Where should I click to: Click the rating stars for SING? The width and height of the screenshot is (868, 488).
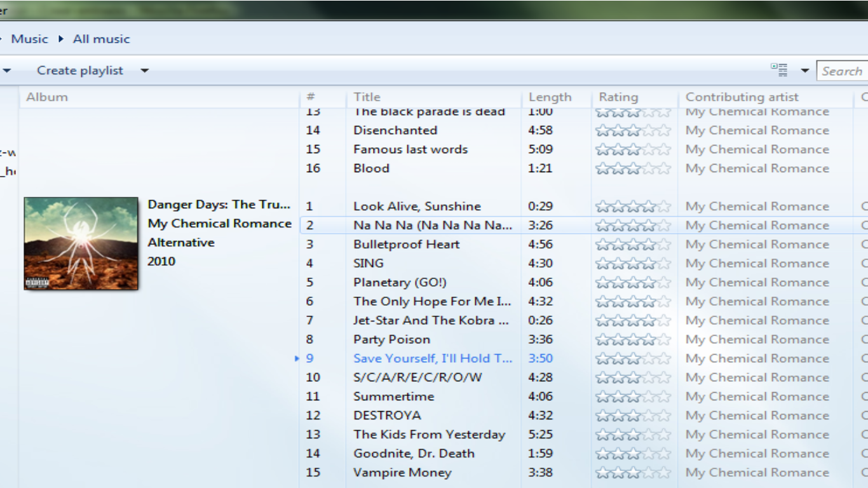coord(633,264)
